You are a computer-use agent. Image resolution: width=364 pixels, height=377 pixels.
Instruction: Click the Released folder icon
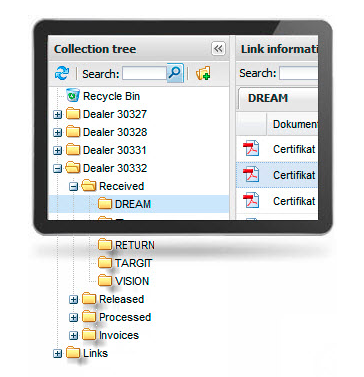click(x=89, y=299)
